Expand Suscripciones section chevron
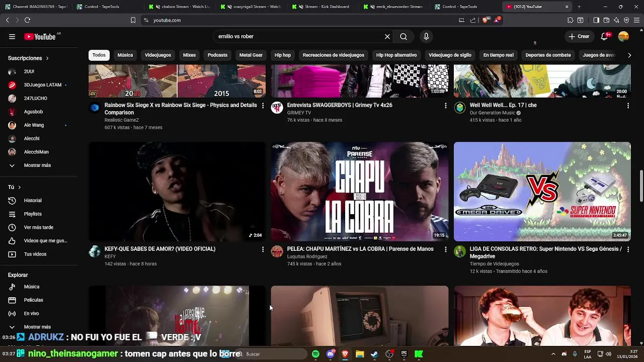644x362 pixels. click(x=47, y=58)
